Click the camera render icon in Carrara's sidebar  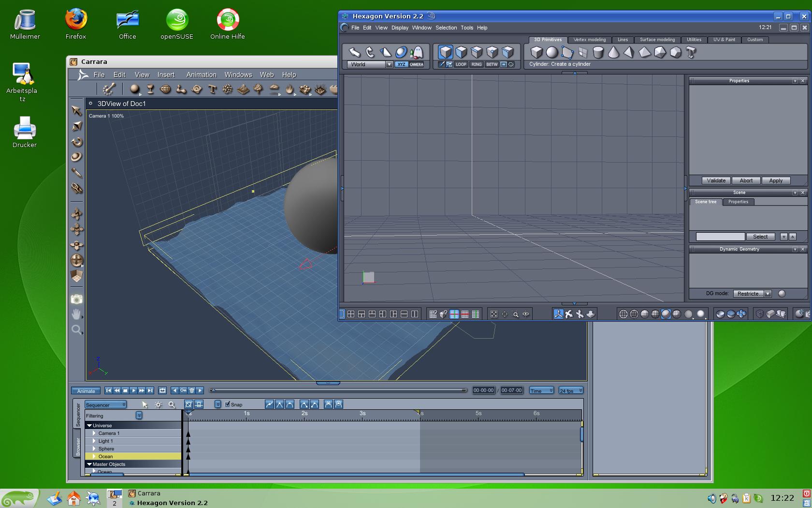76,299
